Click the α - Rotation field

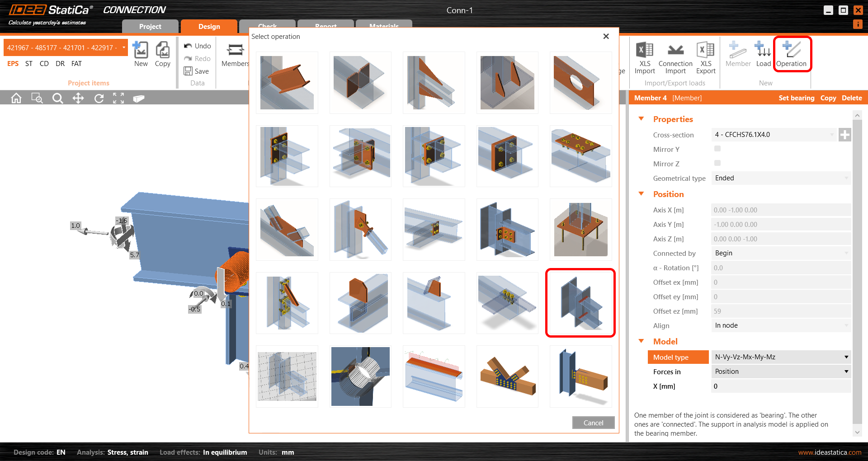[x=781, y=268]
